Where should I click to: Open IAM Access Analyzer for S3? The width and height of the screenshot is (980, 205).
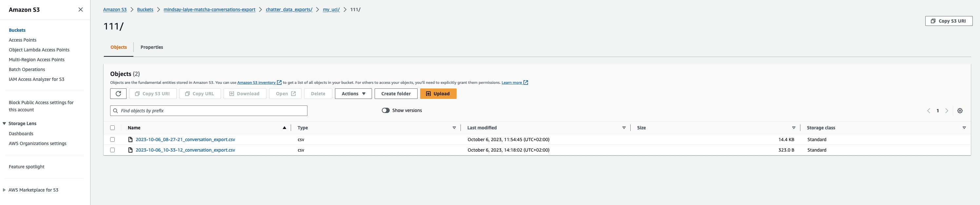[x=36, y=80]
